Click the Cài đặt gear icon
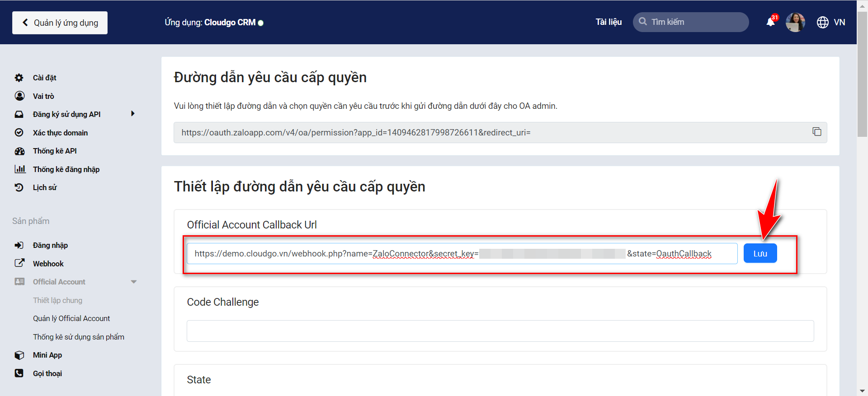 [x=19, y=78]
